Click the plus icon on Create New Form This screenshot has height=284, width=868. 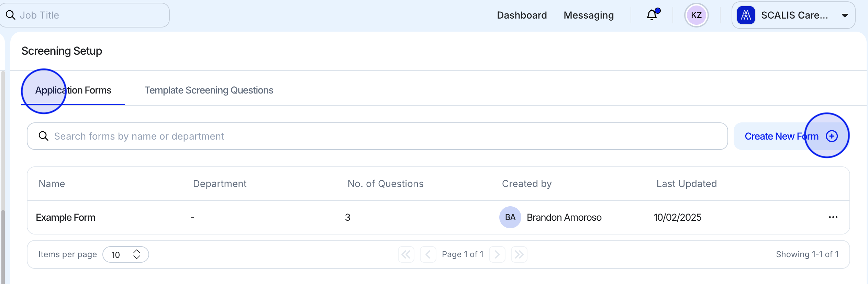point(832,136)
